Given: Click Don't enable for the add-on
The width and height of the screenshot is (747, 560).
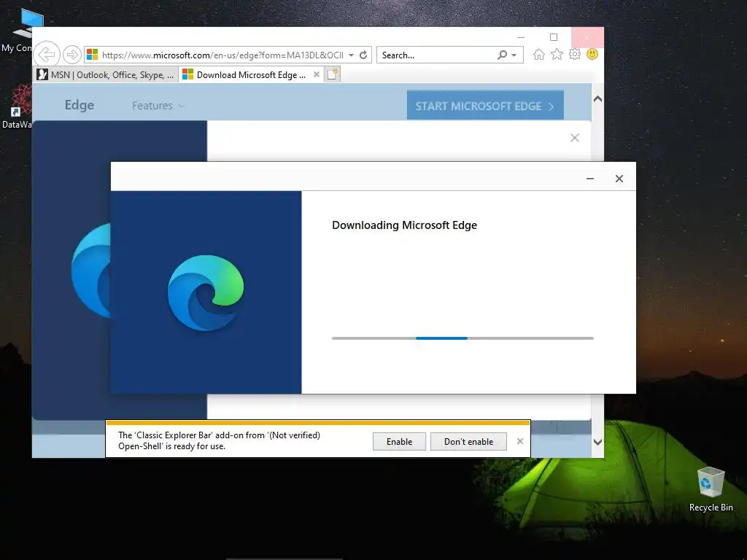Looking at the screenshot, I should (468, 441).
